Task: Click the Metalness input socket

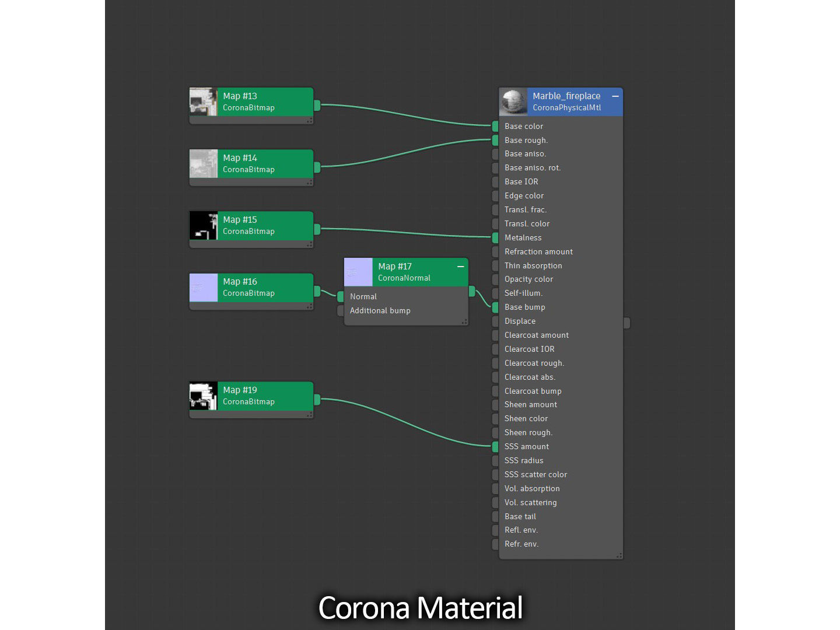Action: click(495, 238)
